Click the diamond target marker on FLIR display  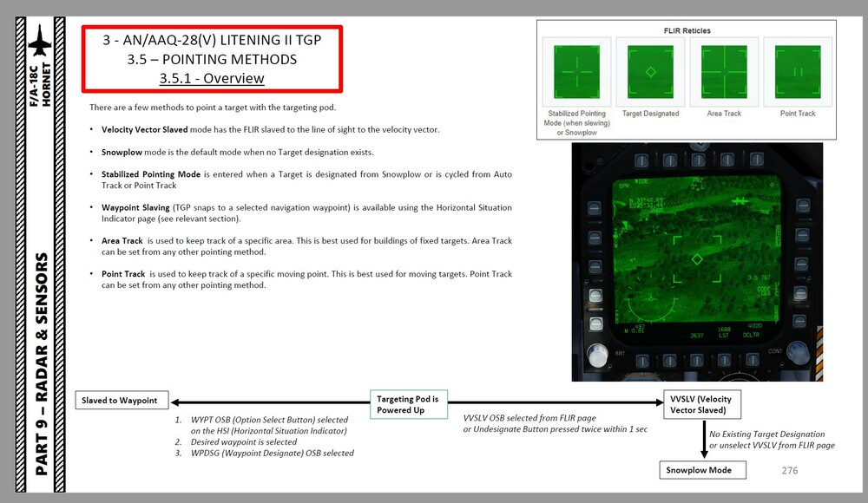tap(697, 259)
